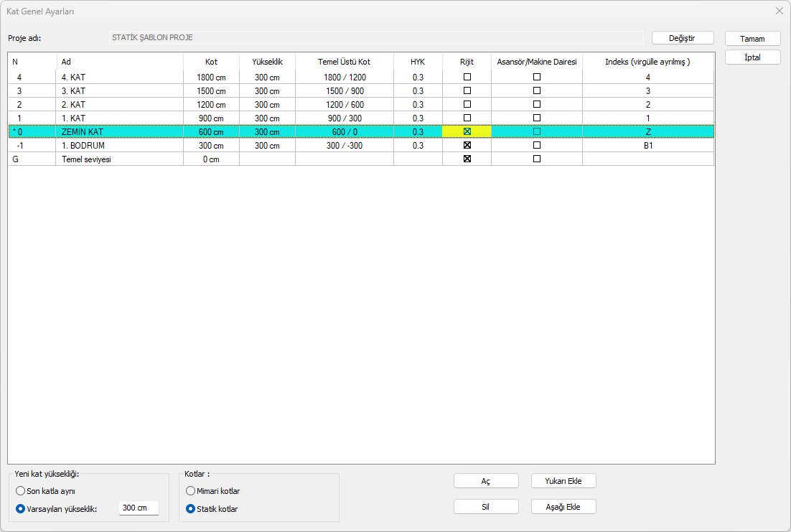This screenshot has height=532, width=791.
Task: Click the Aşağı Ekle button
Action: coord(563,507)
